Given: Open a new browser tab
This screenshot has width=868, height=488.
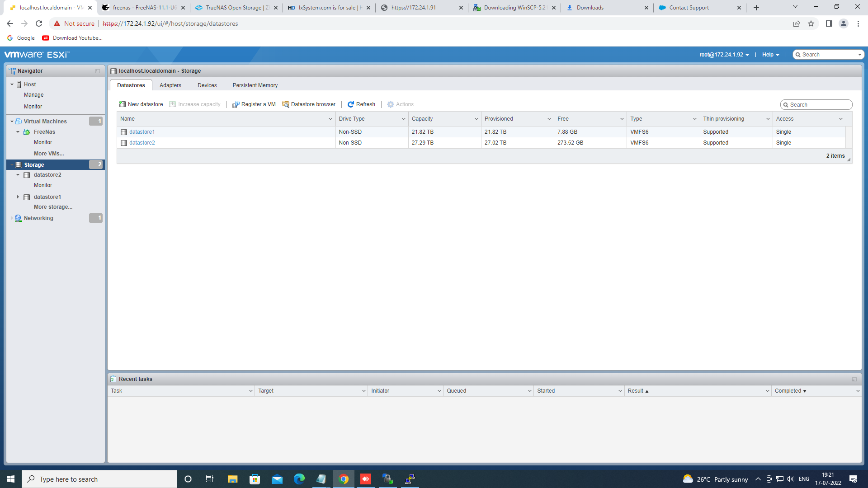Looking at the screenshot, I should 756,8.
